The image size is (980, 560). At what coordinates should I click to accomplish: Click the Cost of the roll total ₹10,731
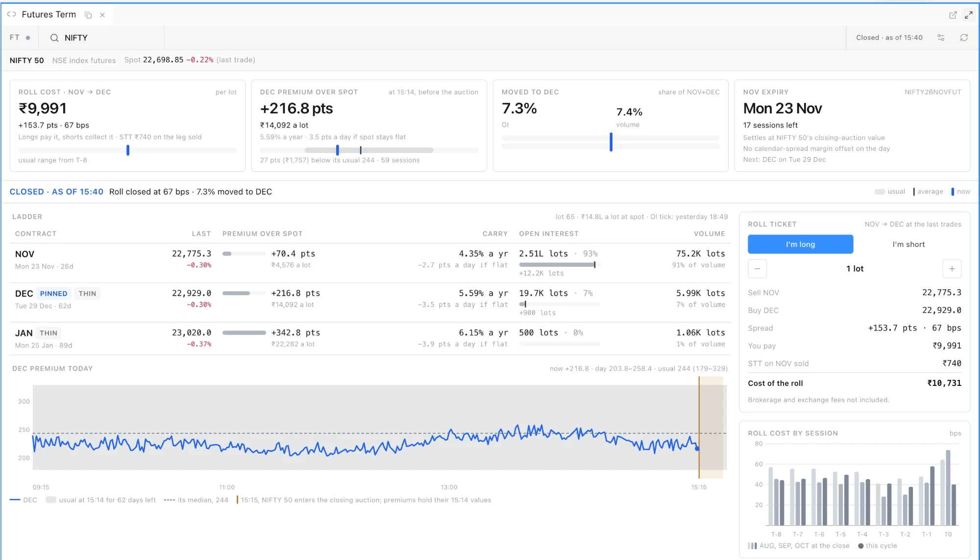tap(944, 383)
